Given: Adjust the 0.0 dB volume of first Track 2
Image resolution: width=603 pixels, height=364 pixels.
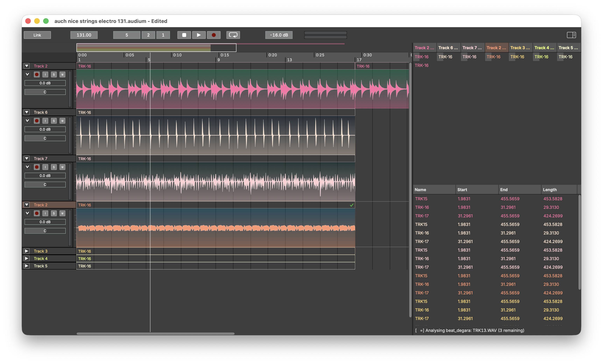Looking at the screenshot, I should pyautogui.click(x=45, y=83).
